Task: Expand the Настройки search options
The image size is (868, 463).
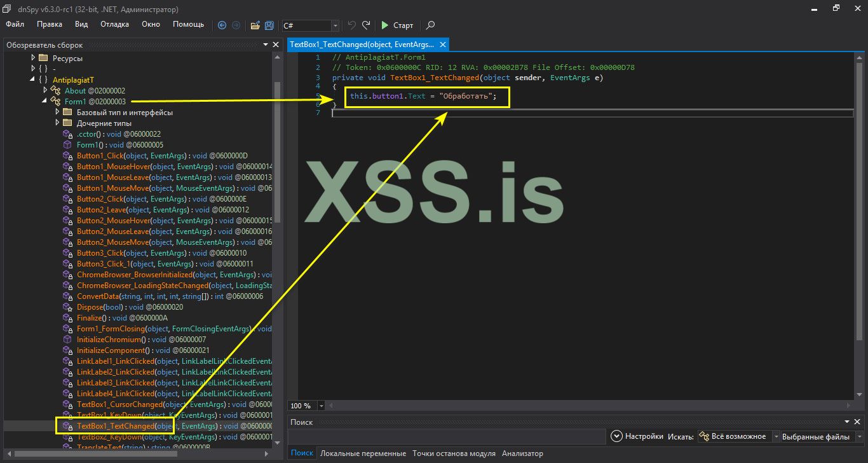Action: tap(616, 436)
